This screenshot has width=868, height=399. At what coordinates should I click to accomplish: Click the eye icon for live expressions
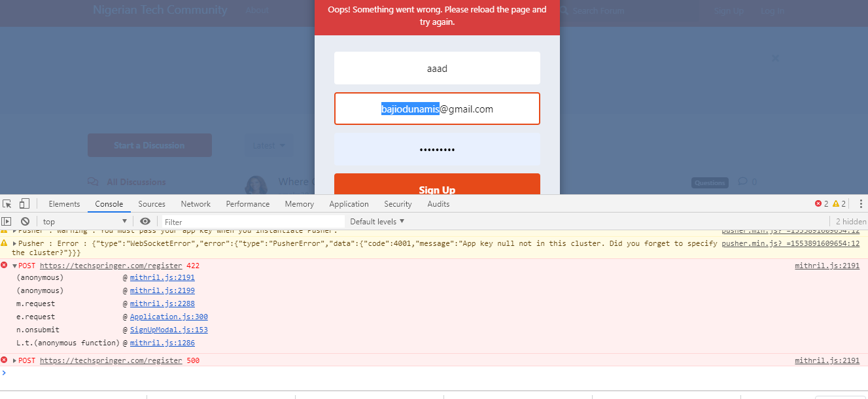click(x=145, y=222)
